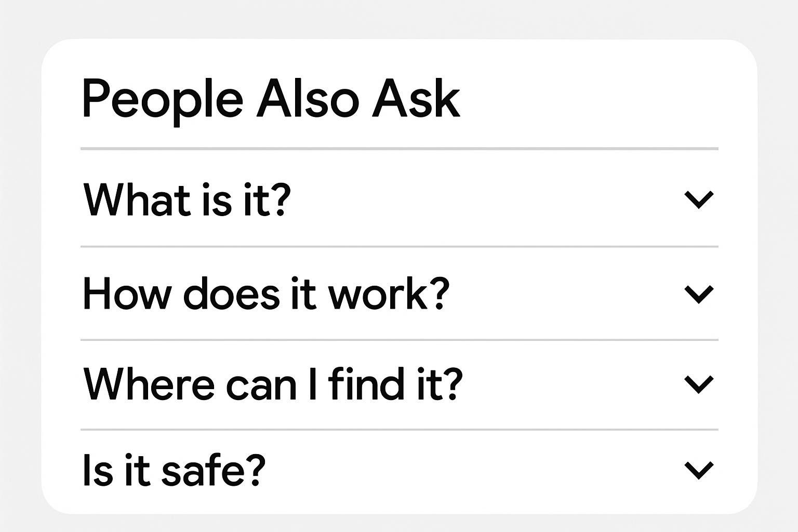This screenshot has width=798, height=532.
Task: Click the word "Ask" in the heading
Action: 416,99
